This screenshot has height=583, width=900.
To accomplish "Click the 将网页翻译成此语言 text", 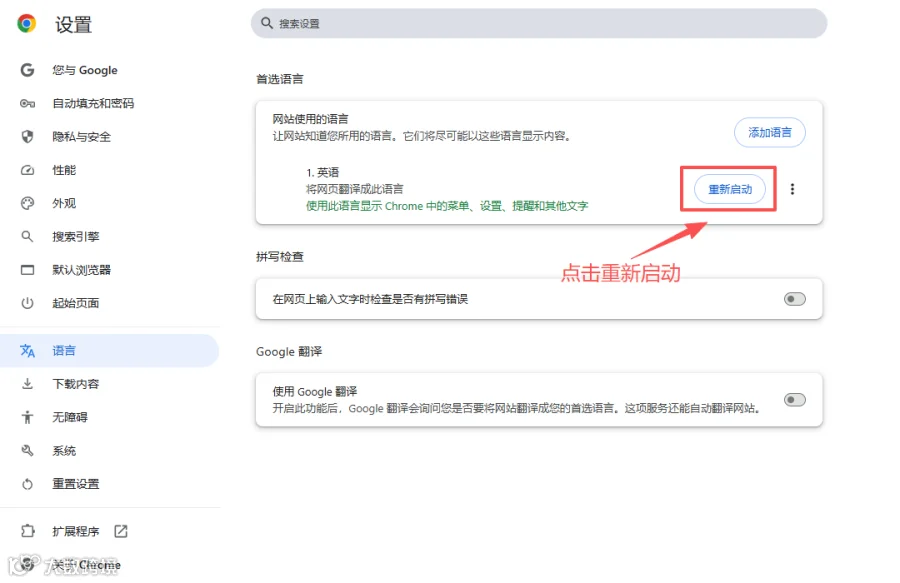I will 355,189.
